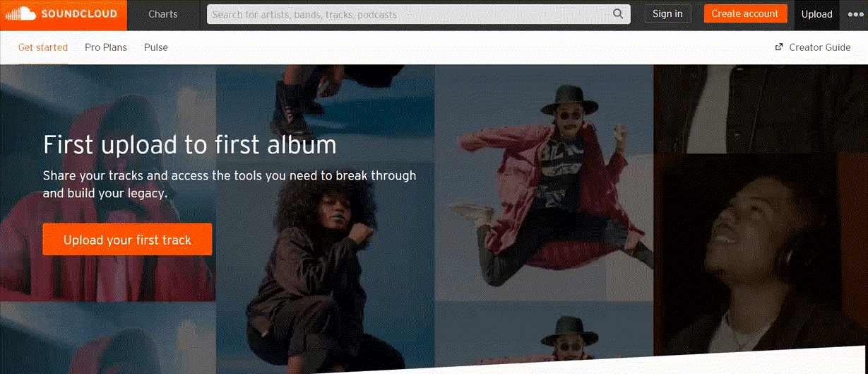Click the First upload to first album heading
Image resolution: width=868 pixels, height=374 pixels.
tap(189, 145)
